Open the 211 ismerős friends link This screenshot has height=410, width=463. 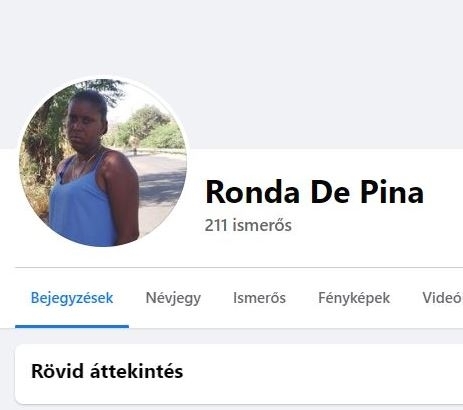[x=248, y=225]
